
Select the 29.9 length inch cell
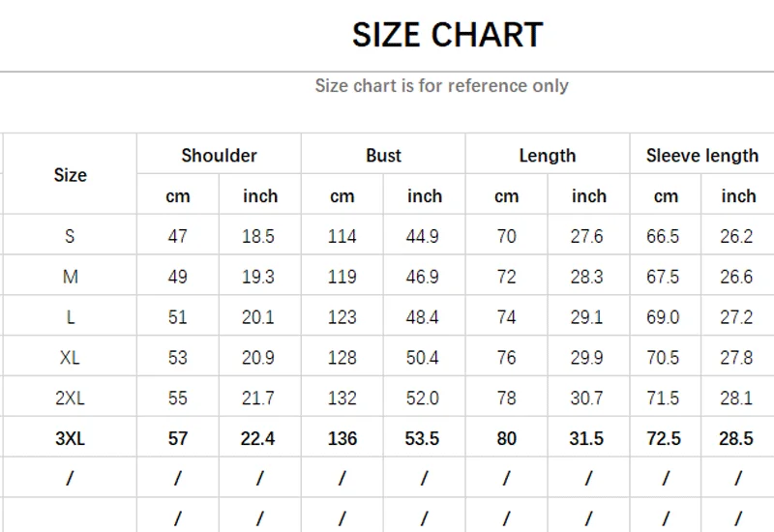(x=588, y=358)
